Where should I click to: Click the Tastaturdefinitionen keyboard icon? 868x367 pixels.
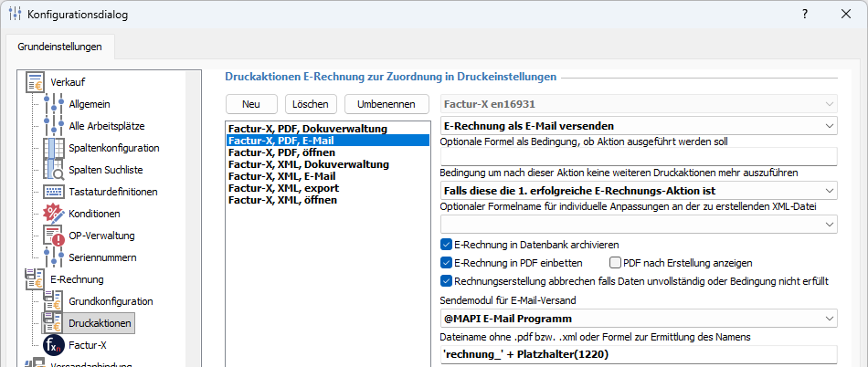(54, 192)
